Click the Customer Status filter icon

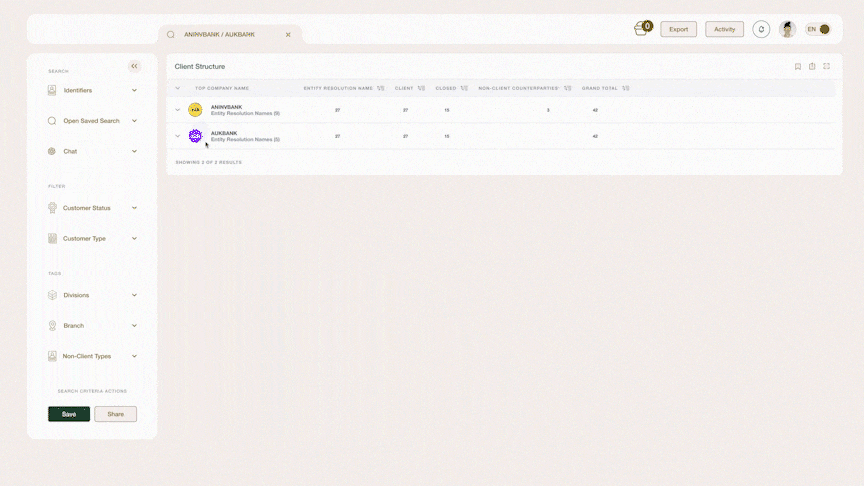pyautogui.click(x=52, y=208)
